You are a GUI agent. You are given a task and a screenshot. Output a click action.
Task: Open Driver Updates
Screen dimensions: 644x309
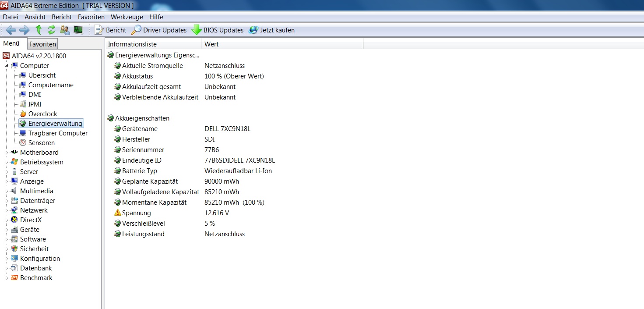tap(159, 30)
